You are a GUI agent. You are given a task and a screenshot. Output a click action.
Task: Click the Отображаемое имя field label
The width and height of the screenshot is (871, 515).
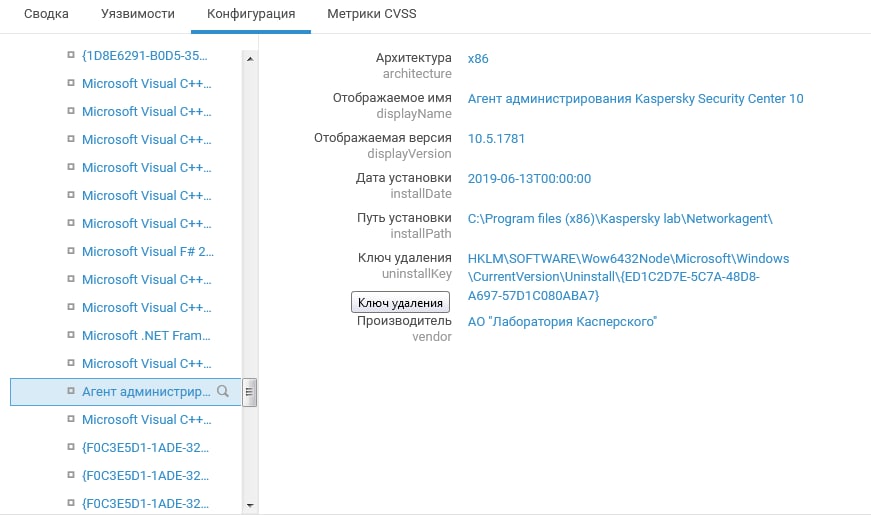pyautogui.click(x=392, y=98)
